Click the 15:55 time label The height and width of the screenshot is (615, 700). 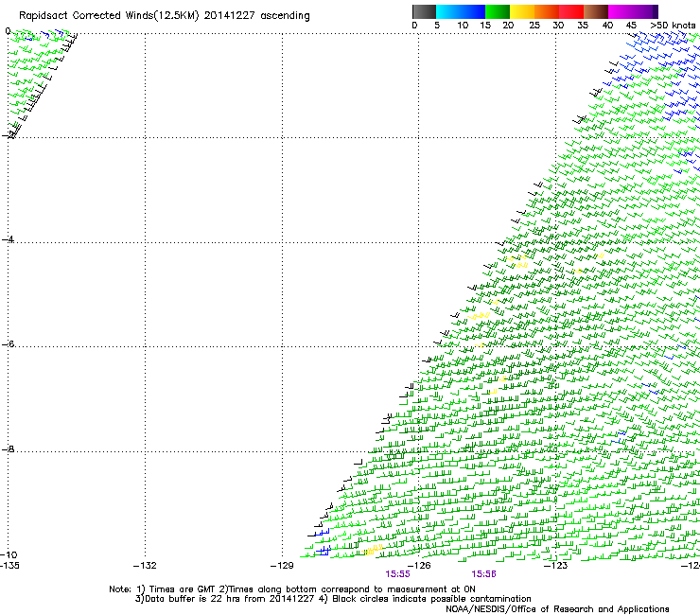click(397, 574)
